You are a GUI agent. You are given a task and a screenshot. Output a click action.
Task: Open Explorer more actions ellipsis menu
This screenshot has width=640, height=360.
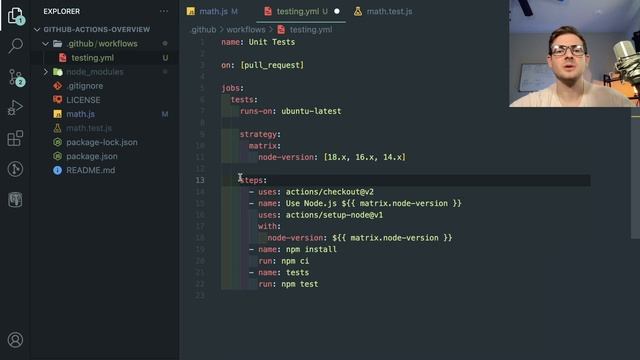point(164,11)
